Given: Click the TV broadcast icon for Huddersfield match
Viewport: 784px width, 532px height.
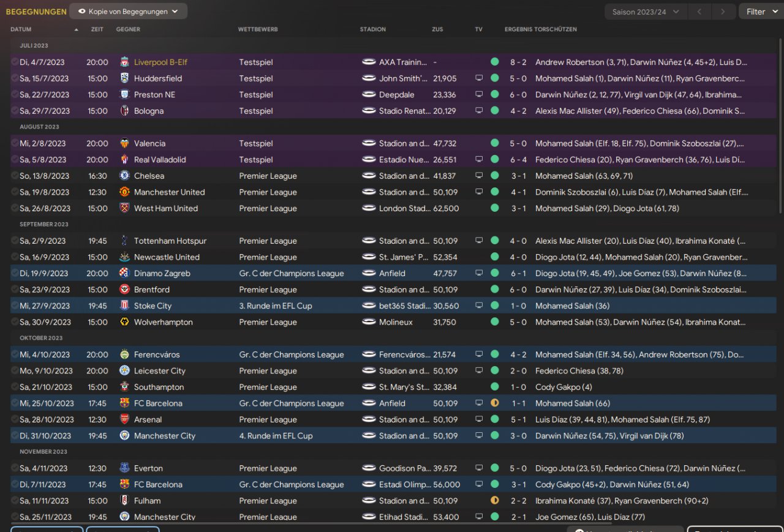Looking at the screenshot, I should click(479, 78).
